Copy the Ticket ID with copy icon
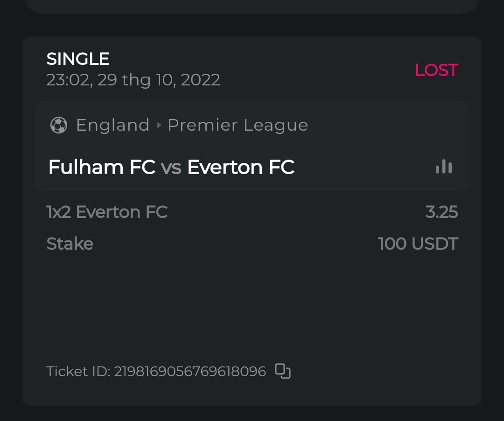 [x=283, y=371]
